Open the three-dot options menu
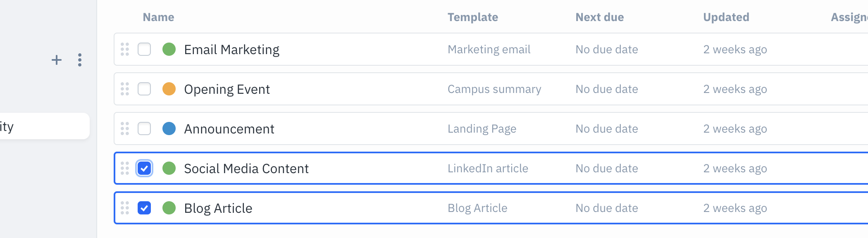Viewport: 868px width, 238px height. (79, 60)
